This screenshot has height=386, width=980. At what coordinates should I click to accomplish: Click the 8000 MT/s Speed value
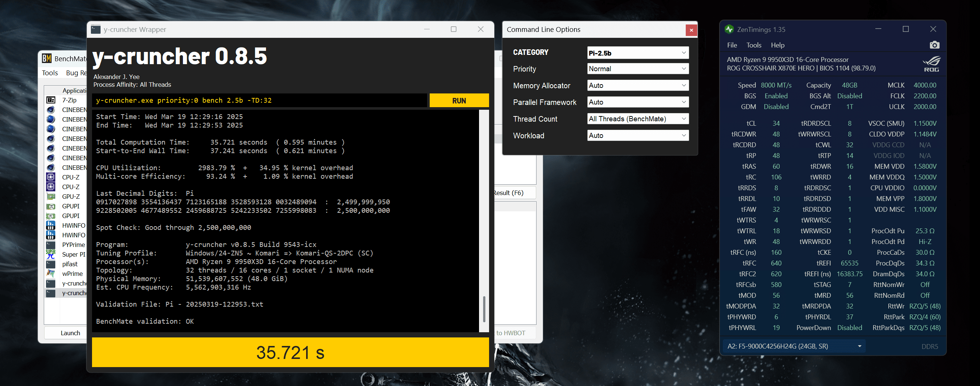click(x=776, y=85)
